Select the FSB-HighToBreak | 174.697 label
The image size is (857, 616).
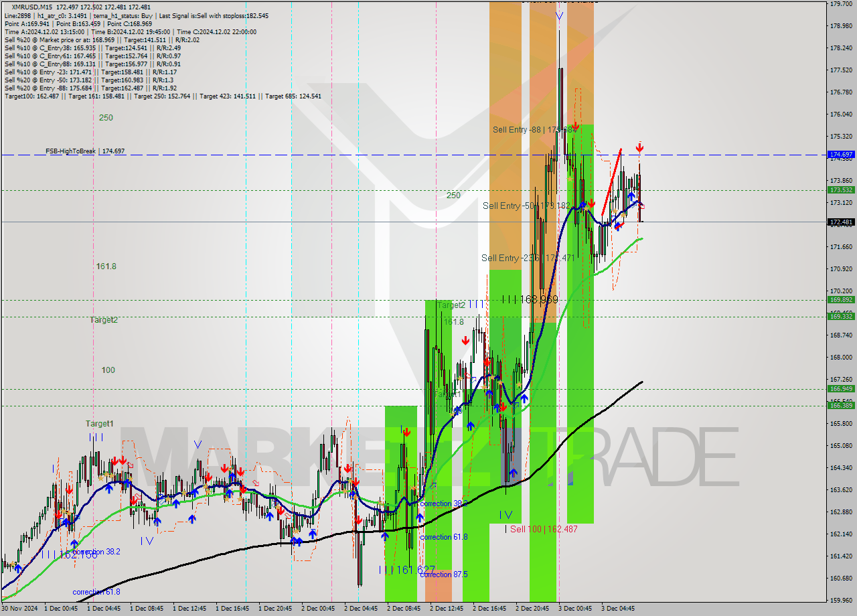[x=85, y=151]
